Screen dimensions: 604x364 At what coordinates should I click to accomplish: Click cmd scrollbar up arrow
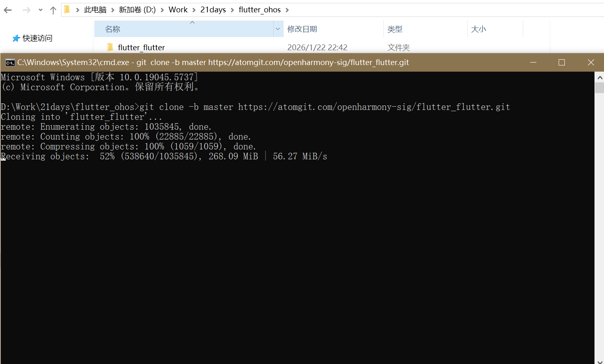[x=599, y=77]
